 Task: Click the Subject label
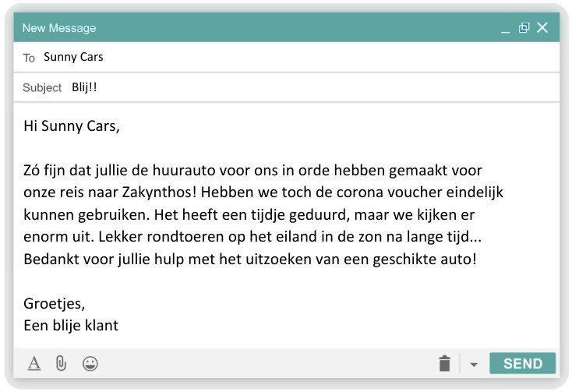[x=42, y=88]
